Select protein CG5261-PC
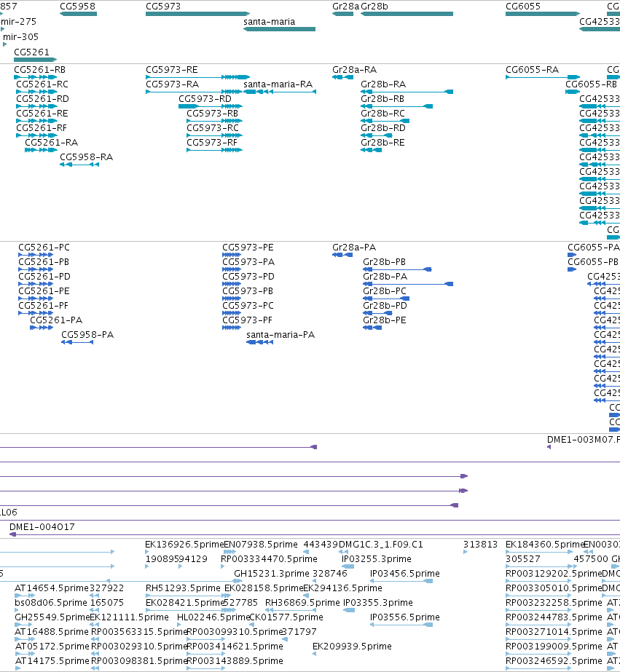The image size is (620, 672). point(44,248)
